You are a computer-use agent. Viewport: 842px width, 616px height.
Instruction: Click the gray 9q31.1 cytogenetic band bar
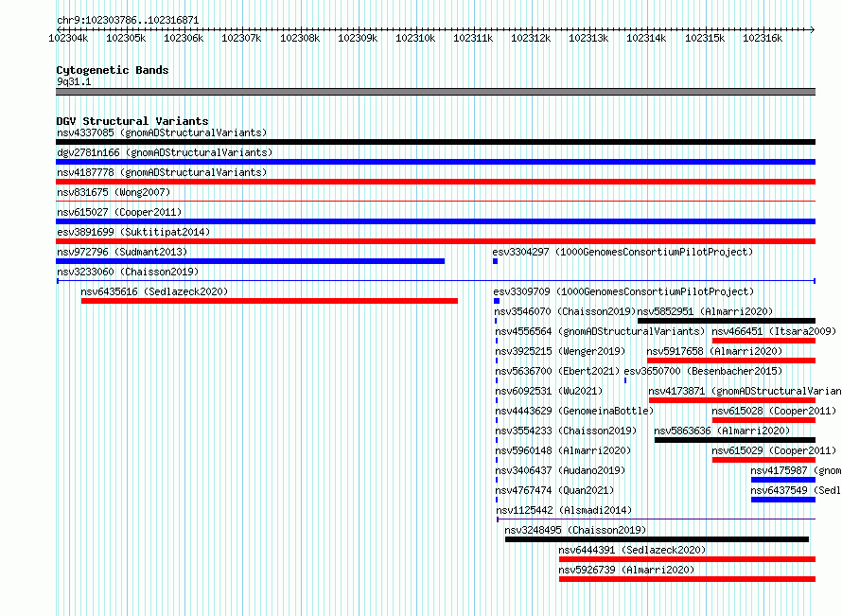click(435, 92)
